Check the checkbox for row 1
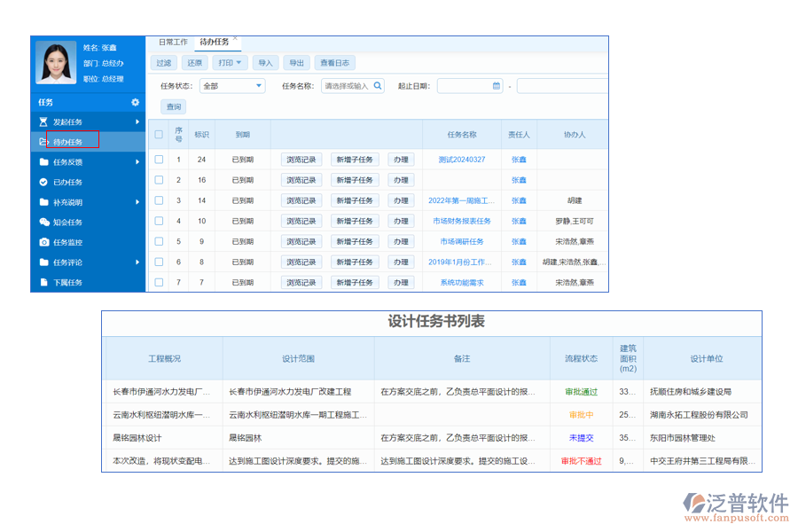798x532 pixels. 159,160
